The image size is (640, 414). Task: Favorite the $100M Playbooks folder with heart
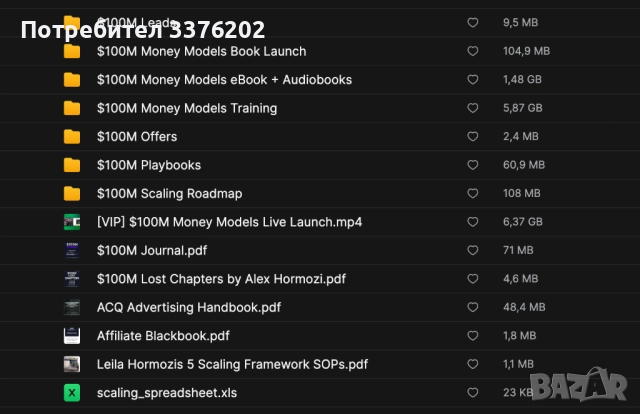click(473, 165)
